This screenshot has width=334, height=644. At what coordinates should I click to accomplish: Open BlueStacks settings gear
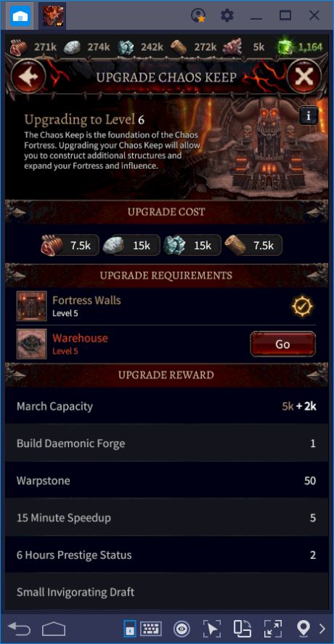(x=227, y=16)
